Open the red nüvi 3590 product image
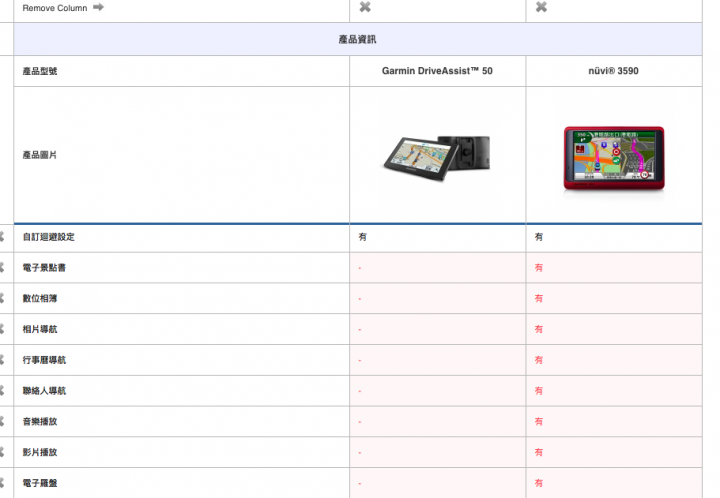Image resolution: width=720 pixels, height=498 pixels. click(614, 159)
